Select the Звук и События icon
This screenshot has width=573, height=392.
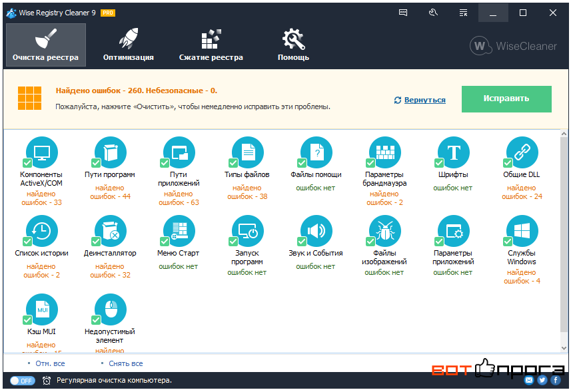[316, 231]
